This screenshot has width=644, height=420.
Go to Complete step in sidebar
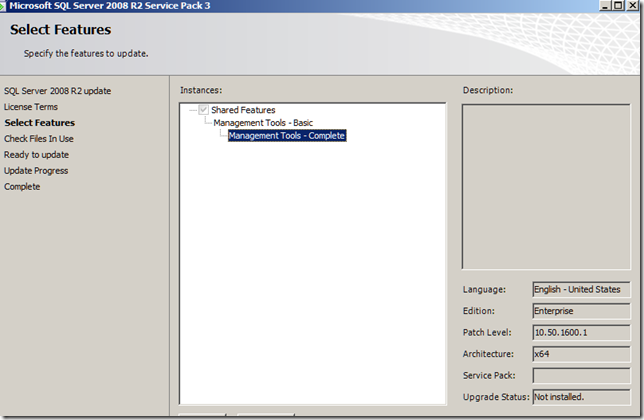[x=22, y=187]
